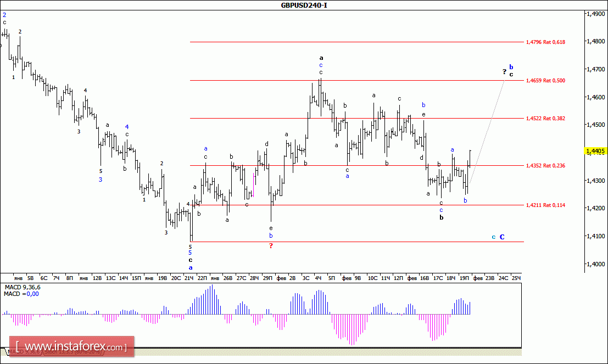Click date axis label 24C

pos(503,278)
